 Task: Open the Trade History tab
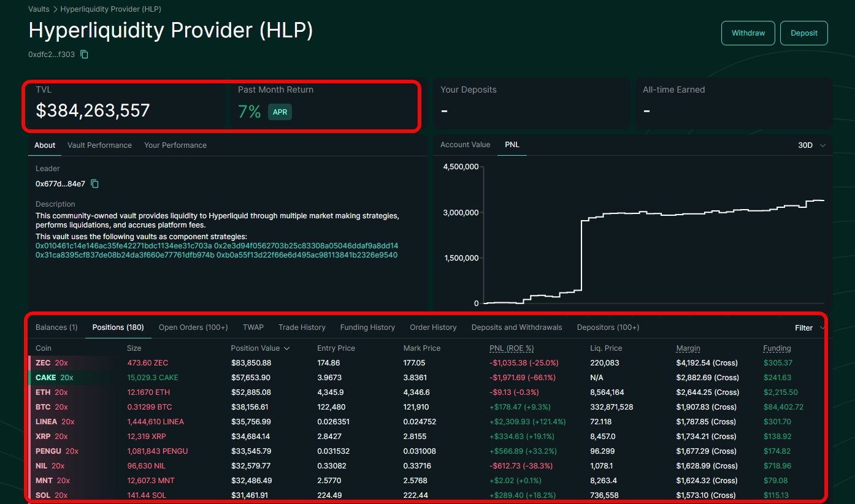[302, 327]
